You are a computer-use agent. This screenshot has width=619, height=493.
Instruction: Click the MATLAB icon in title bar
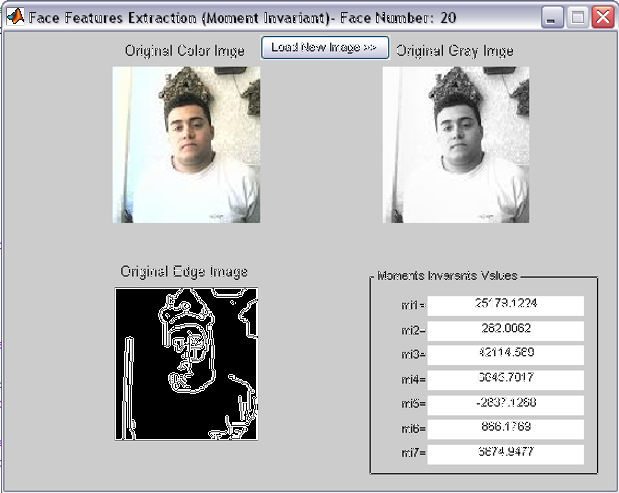15,17
